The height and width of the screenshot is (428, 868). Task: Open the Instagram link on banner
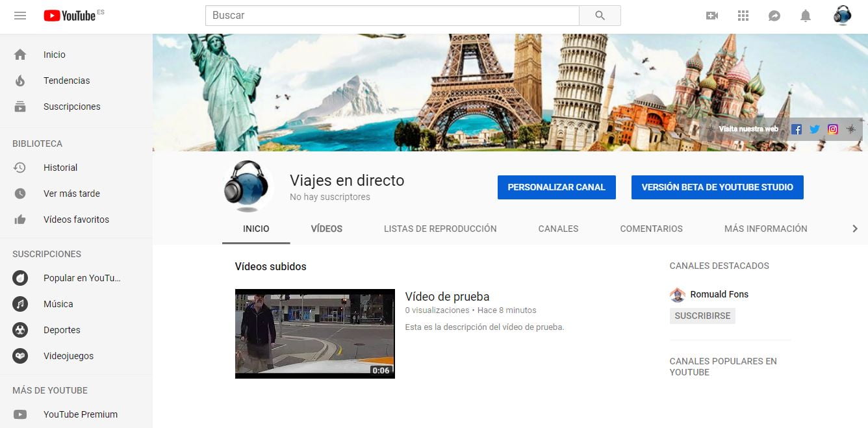tap(833, 129)
